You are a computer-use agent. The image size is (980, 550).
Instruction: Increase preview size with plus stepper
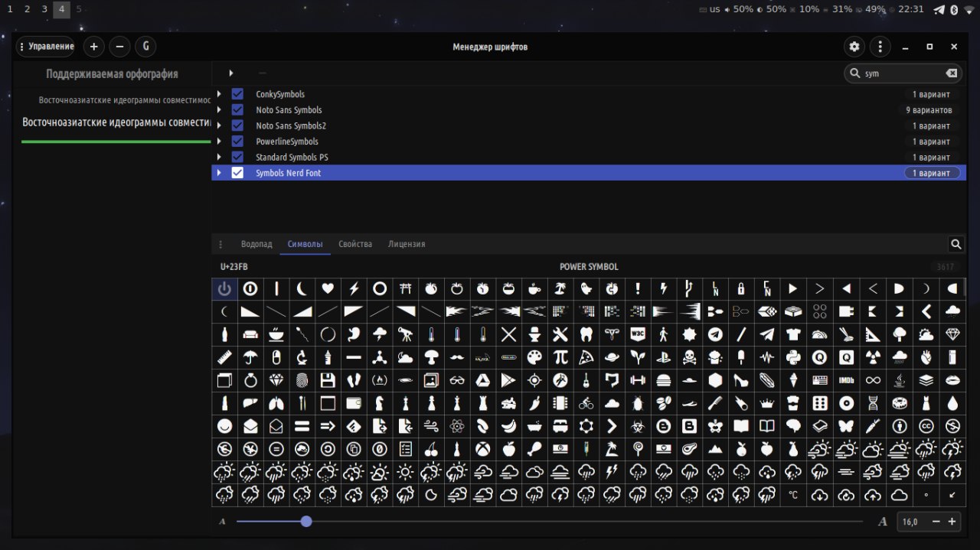pyautogui.click(x=952, y=522)
